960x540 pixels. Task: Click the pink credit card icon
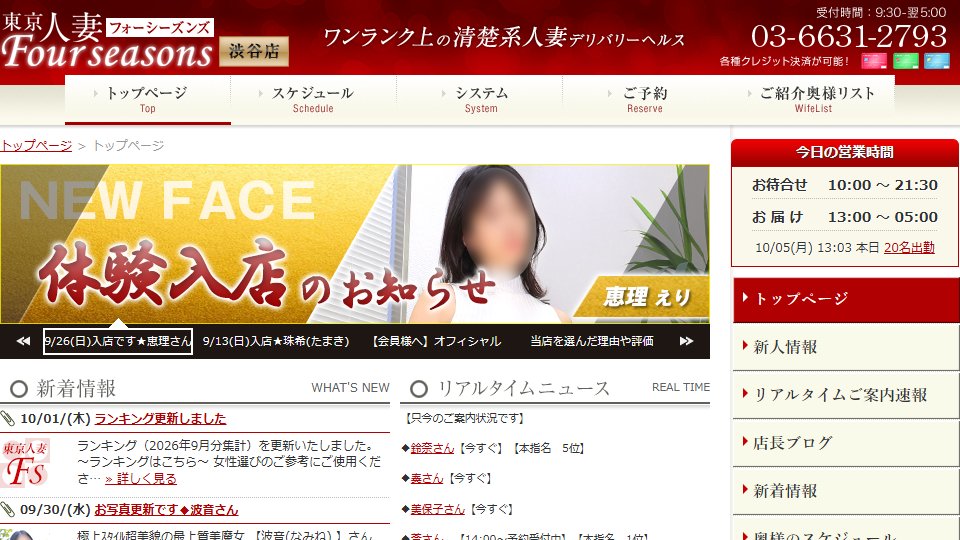(874, 61)
